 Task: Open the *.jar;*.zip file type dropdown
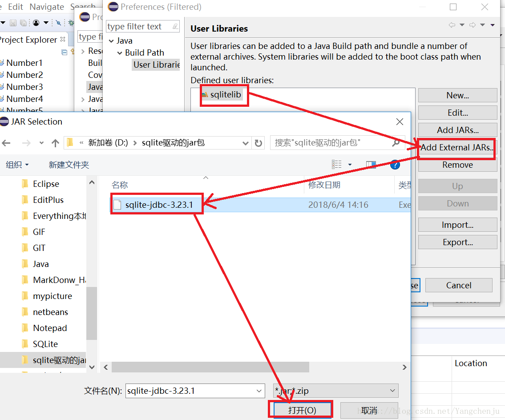coord(335,391)
